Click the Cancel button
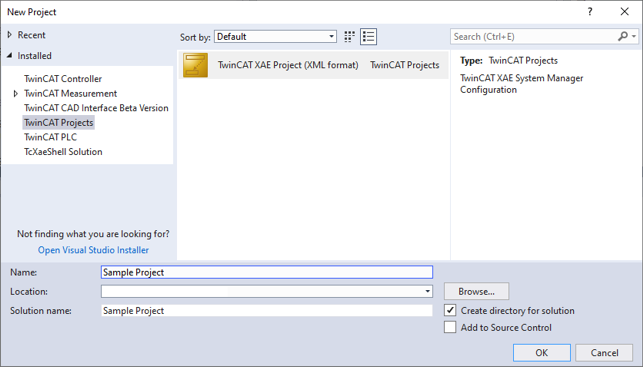 (x=604, y=353)
